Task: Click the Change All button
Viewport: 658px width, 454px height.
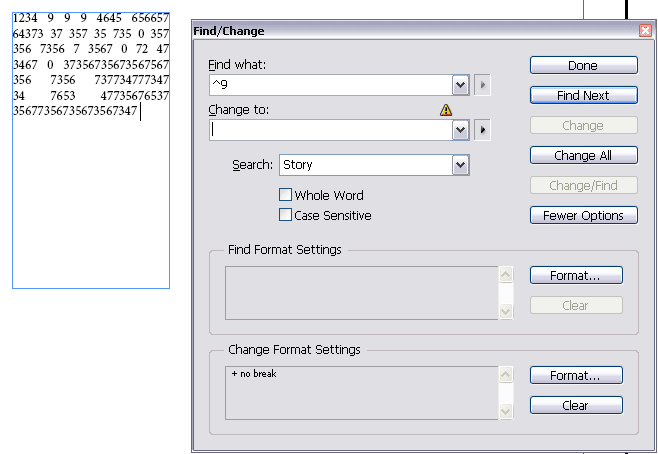Action: 584,155
